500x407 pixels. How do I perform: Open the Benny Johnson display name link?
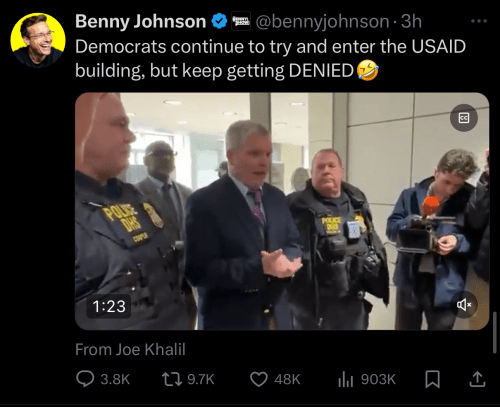coord(140,21)
